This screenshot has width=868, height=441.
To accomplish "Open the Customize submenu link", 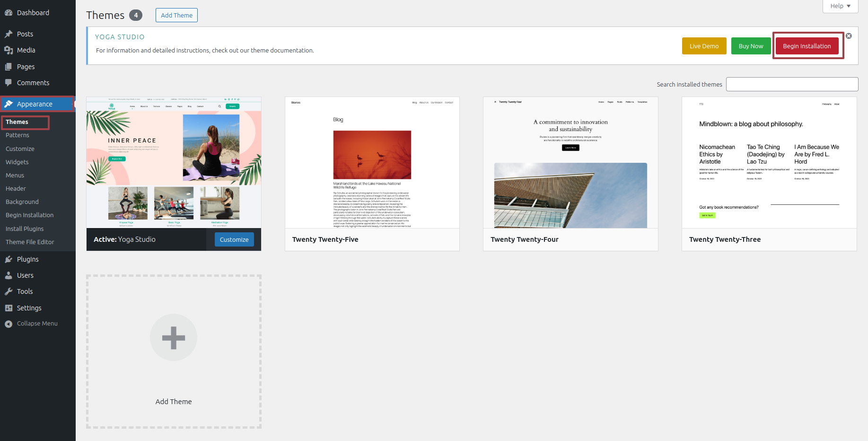I will tap(20, 149).
